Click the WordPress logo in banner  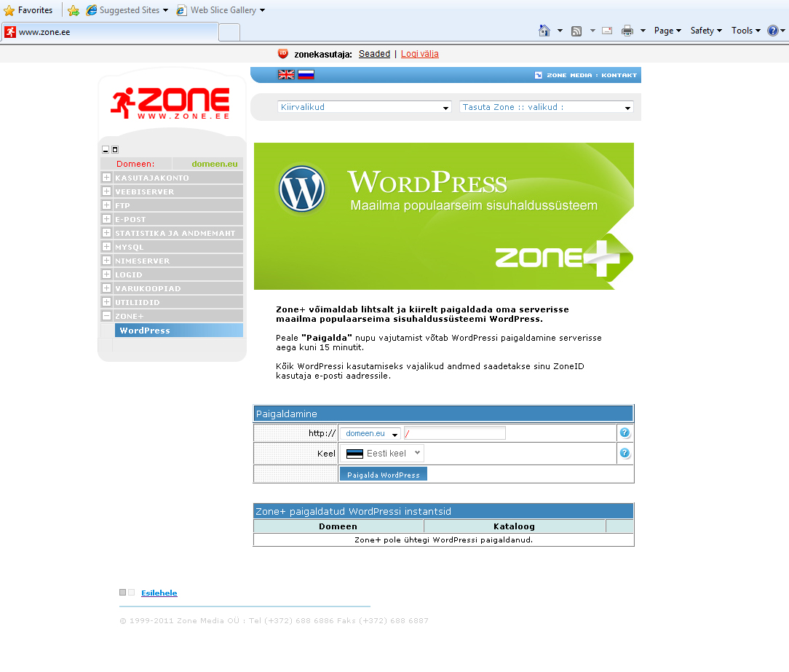click(302, 189)
